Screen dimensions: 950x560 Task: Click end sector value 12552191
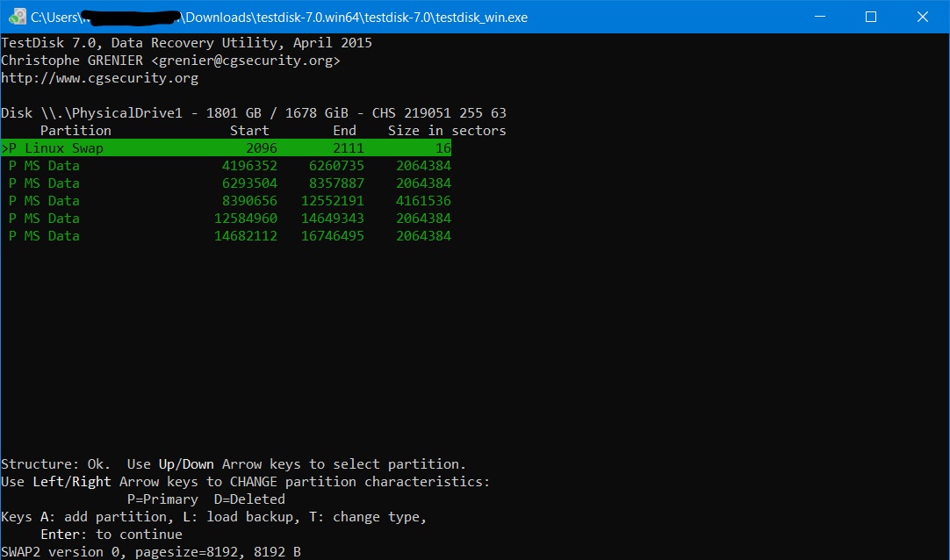click(333, 200)
